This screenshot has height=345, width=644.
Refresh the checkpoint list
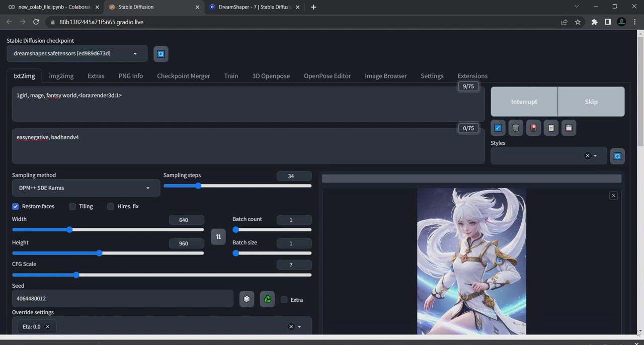[160, 53]
